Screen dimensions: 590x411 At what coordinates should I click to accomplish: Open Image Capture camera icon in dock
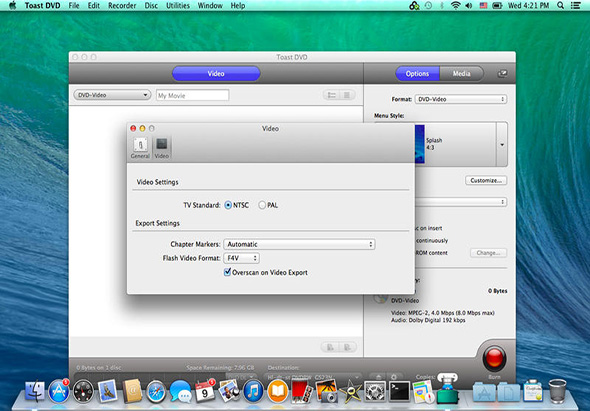point(326,391)
